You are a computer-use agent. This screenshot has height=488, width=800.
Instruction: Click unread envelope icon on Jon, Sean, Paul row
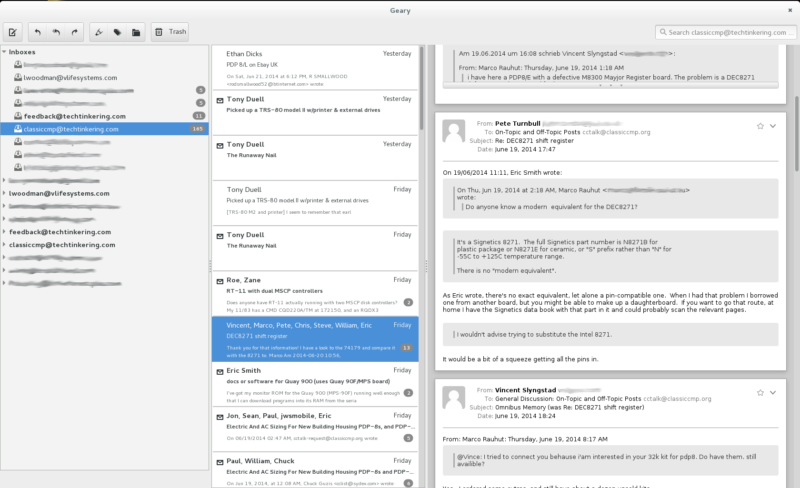click(x=220, y=417)
